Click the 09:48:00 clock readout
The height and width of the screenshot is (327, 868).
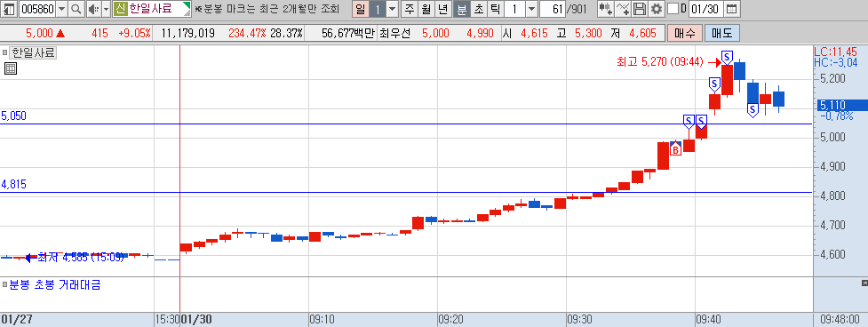(x=840, y=320)
